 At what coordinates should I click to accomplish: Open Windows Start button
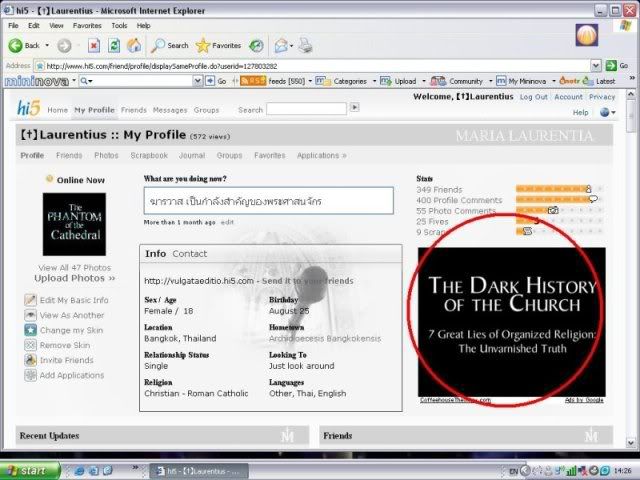click(29, 471)
